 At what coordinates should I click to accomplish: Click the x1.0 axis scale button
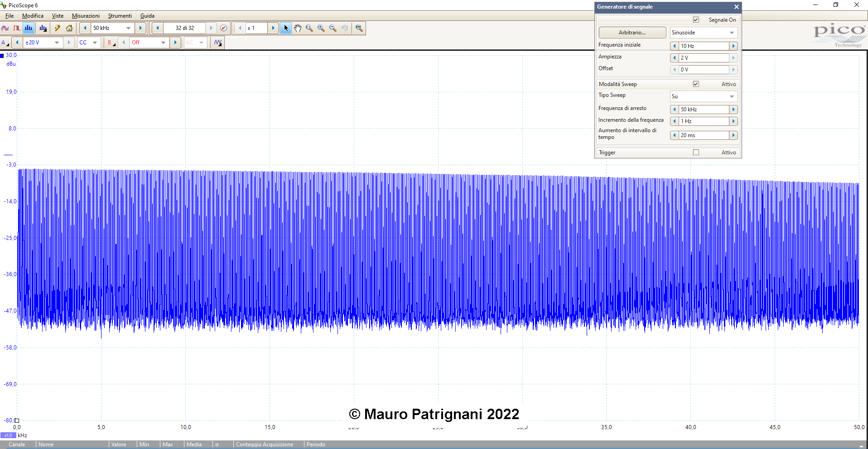coord(8,435)
